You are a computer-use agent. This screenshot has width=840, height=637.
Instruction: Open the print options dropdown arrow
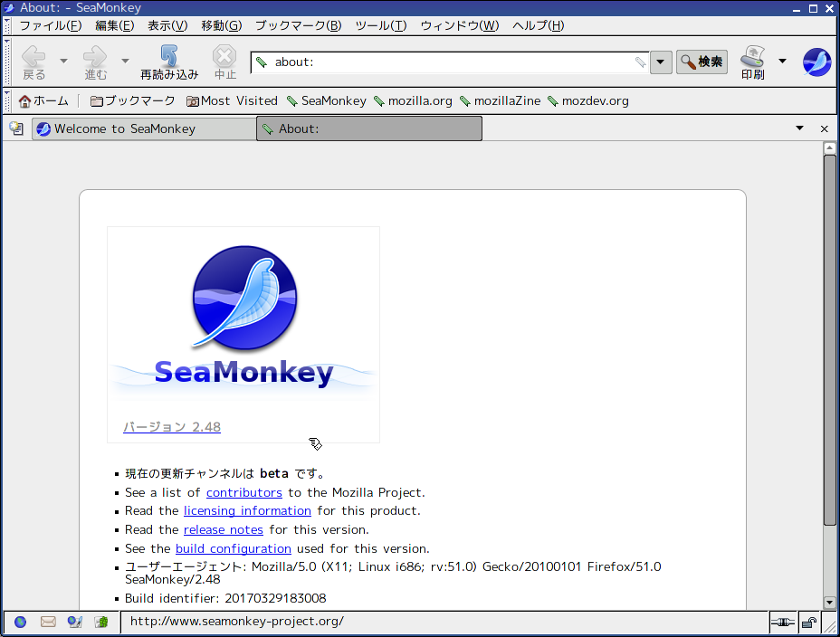click(x=783, y=61)
